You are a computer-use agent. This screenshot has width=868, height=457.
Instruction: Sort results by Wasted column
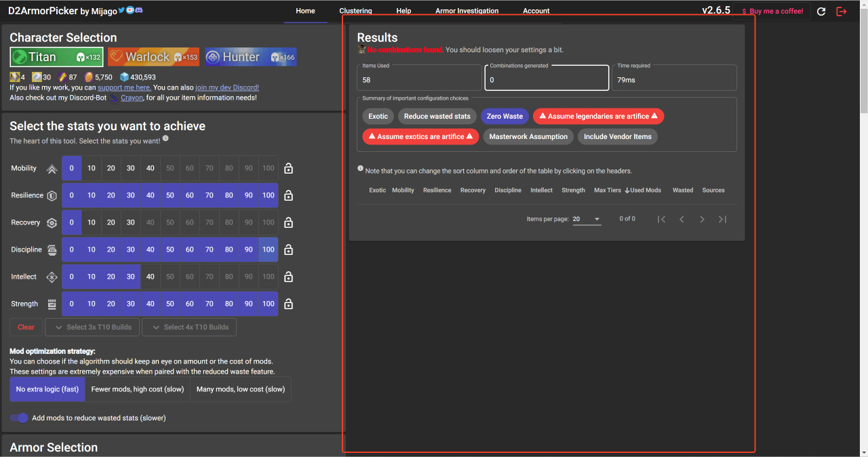(x=683, y=191)
